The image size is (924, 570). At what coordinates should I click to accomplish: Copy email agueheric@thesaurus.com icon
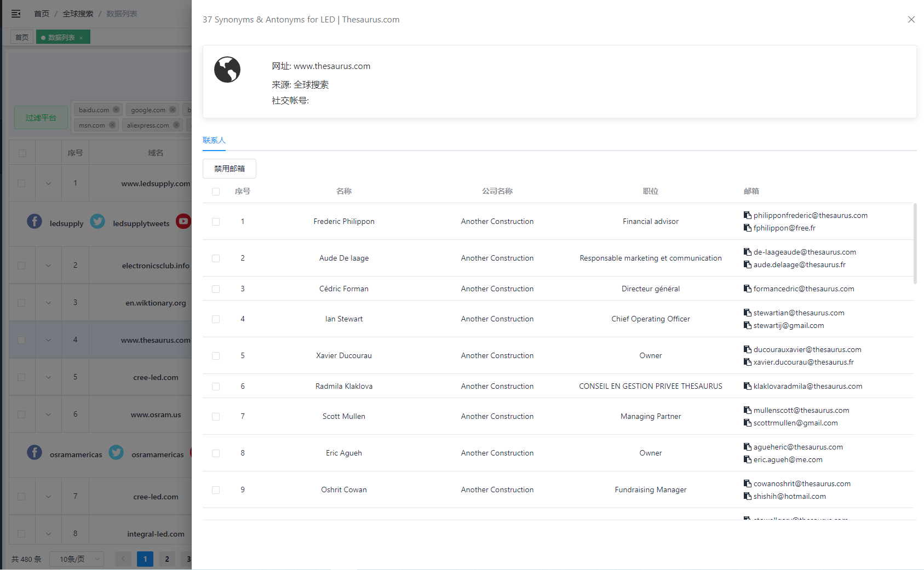pyautogui.click(x=748, y=447)
